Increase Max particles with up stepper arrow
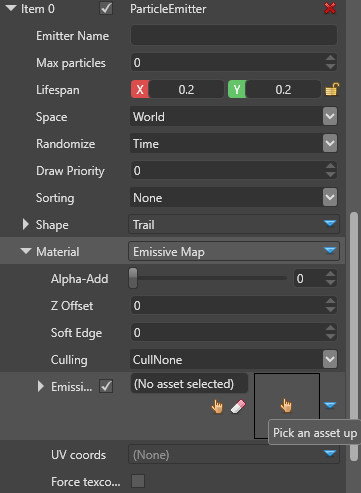Screen dimensions: 361x493 click(330, 58)
